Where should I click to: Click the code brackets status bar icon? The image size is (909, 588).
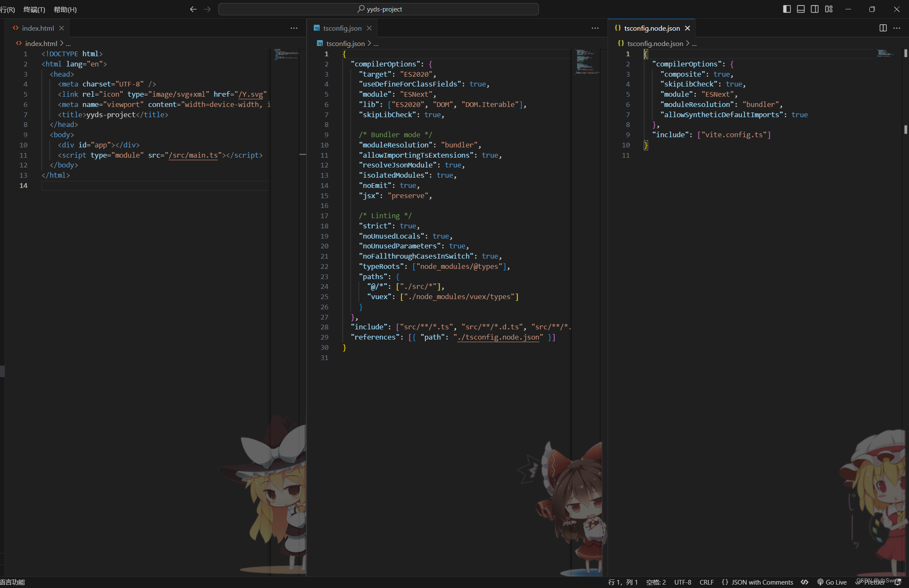805,582
